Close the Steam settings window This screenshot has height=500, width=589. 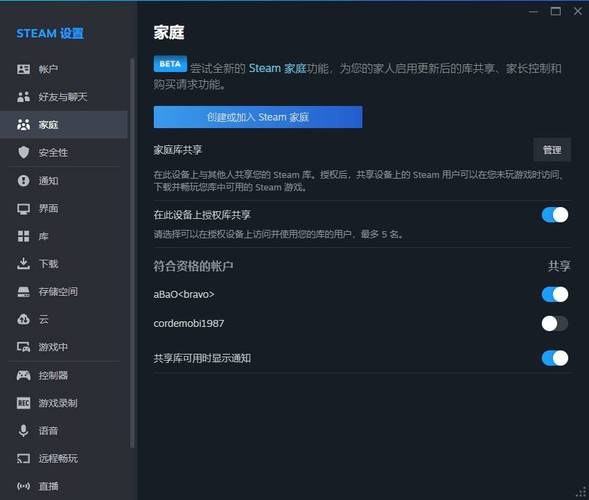pyautogui.click(x=578, y=11)
